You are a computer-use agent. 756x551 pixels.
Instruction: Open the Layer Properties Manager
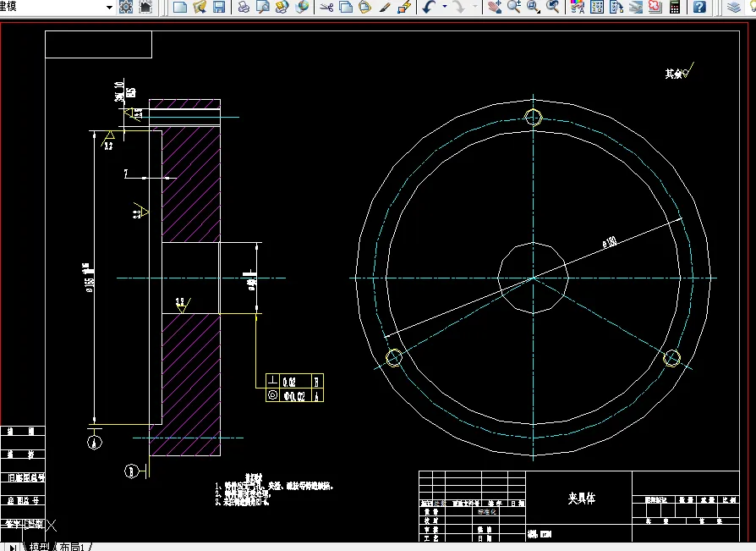point(734,7)
